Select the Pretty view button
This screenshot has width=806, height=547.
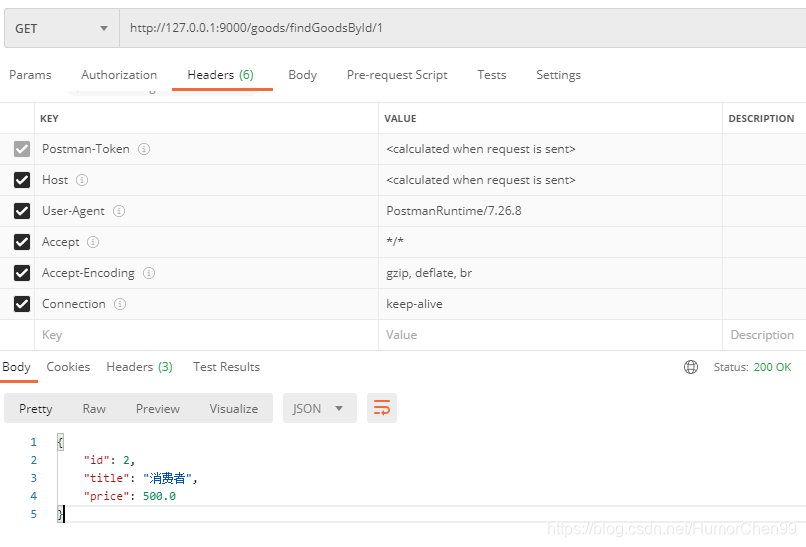(35, 409)
